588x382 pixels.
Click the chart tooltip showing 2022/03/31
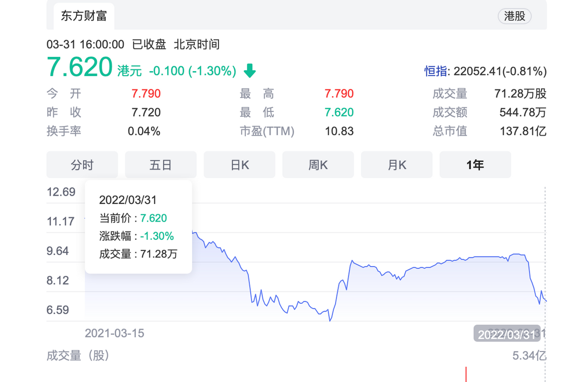[x=138, y=226]
